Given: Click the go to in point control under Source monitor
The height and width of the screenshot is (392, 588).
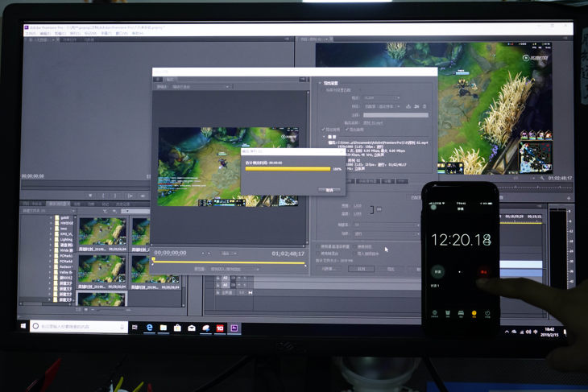Looking at the screenshot, I should coord(130,196).
